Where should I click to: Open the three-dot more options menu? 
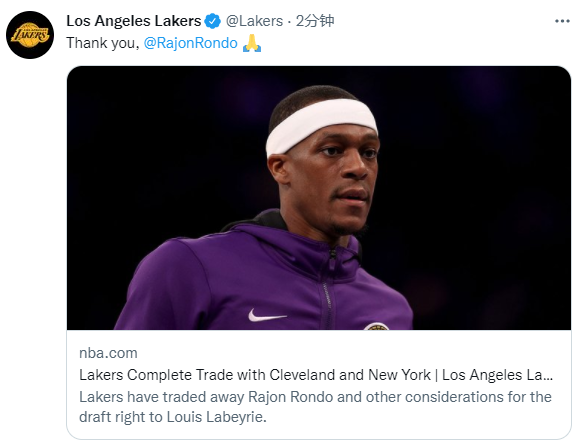click(562, 21)
